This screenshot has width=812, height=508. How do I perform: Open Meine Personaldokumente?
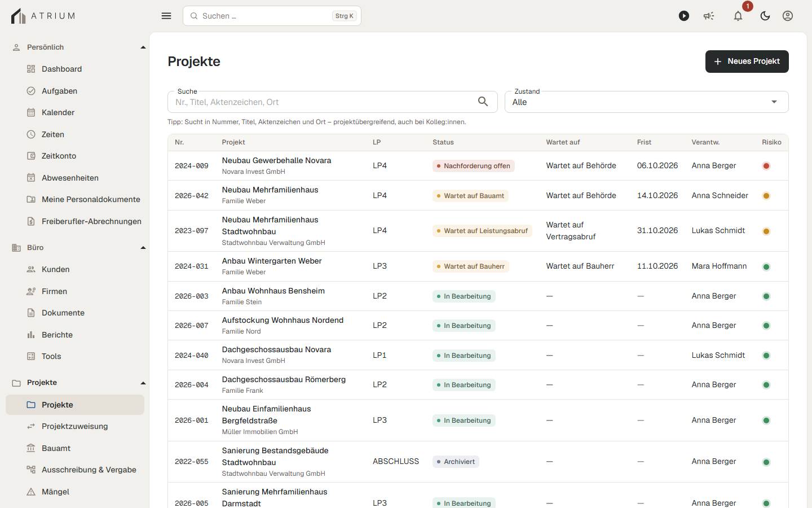click(75, 199)
